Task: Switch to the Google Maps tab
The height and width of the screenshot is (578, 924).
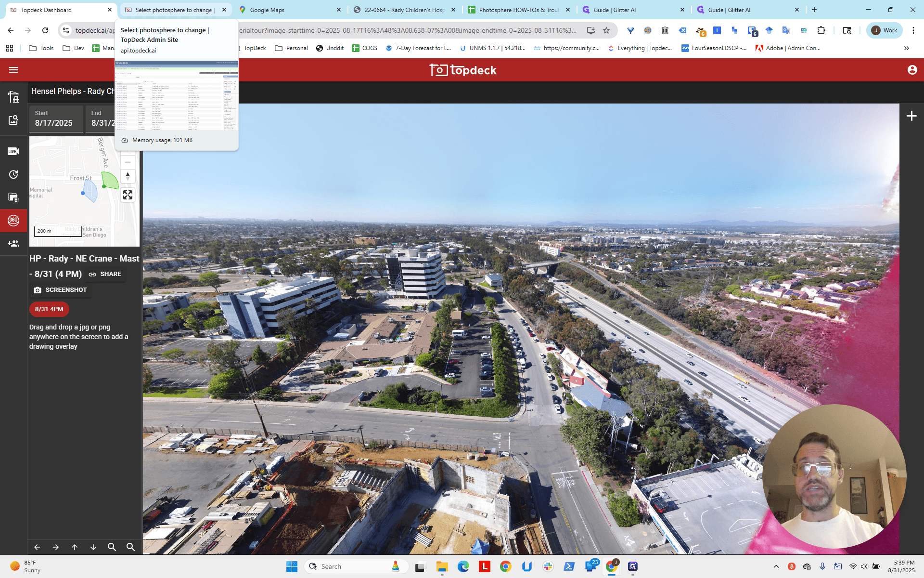Action: 289,10
